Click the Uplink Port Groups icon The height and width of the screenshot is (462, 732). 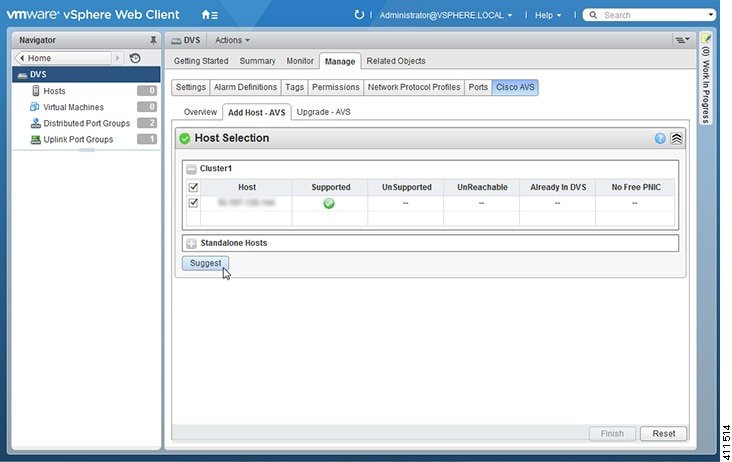coord(35,139)
